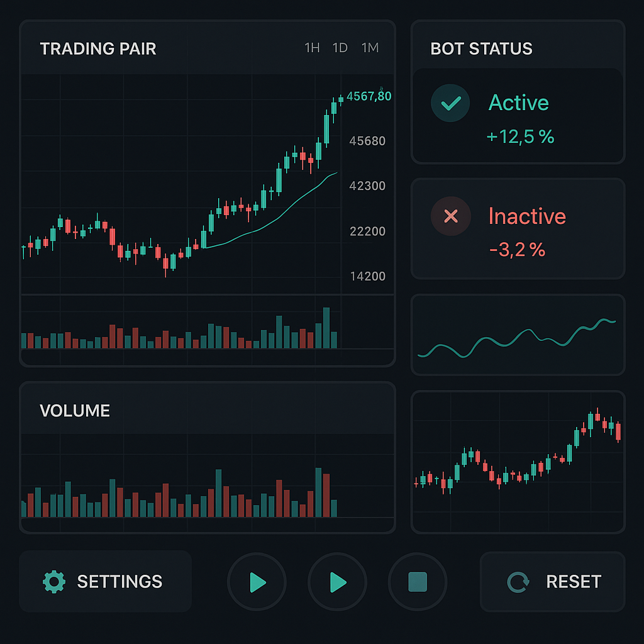Select the Active bot status label
The width and height of the screenshot is (644, 644).
(518, 103)
